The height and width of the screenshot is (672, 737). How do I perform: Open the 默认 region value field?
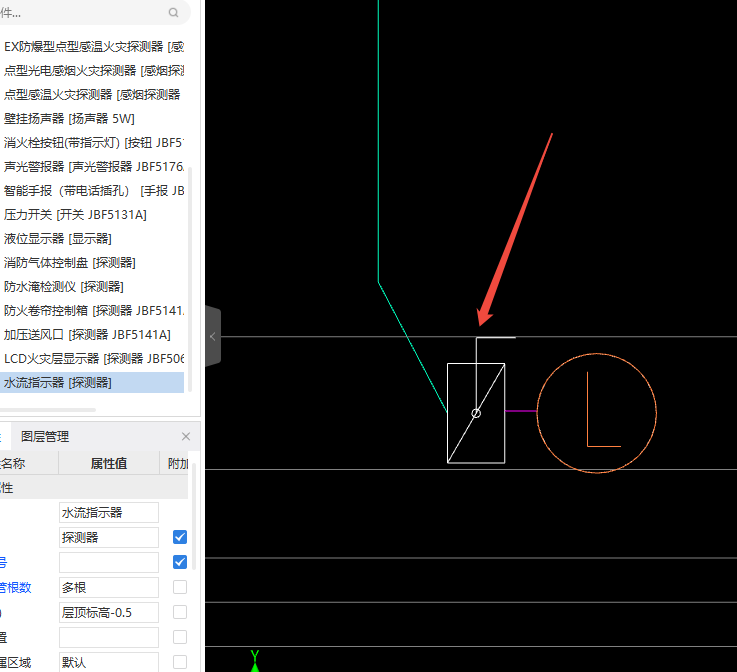tap(109, 662)
